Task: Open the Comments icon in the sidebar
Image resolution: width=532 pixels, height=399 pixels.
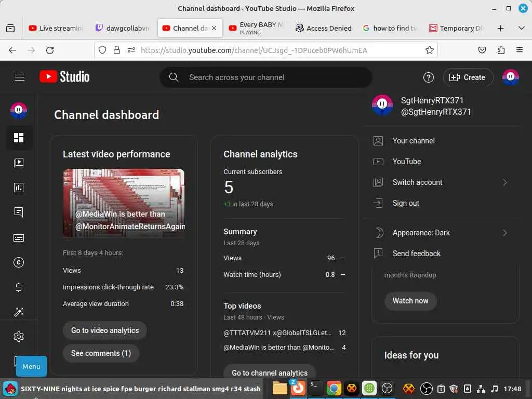Action: tap(19, 212)
